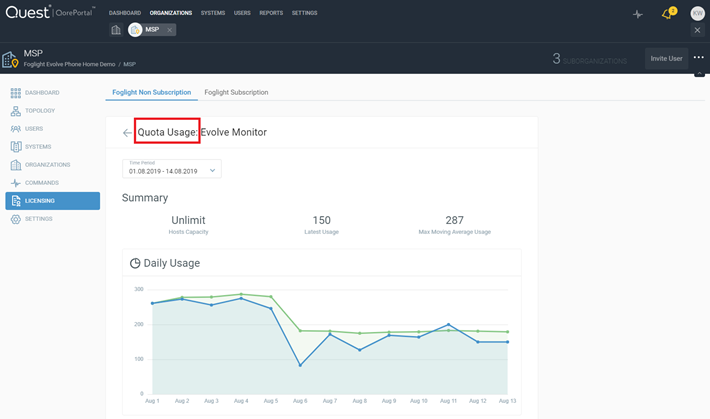Open the Systems top menu
Image resolution: width=710 pixels, height=419 pixels.
pyautogui.click(x=213, y=13)
